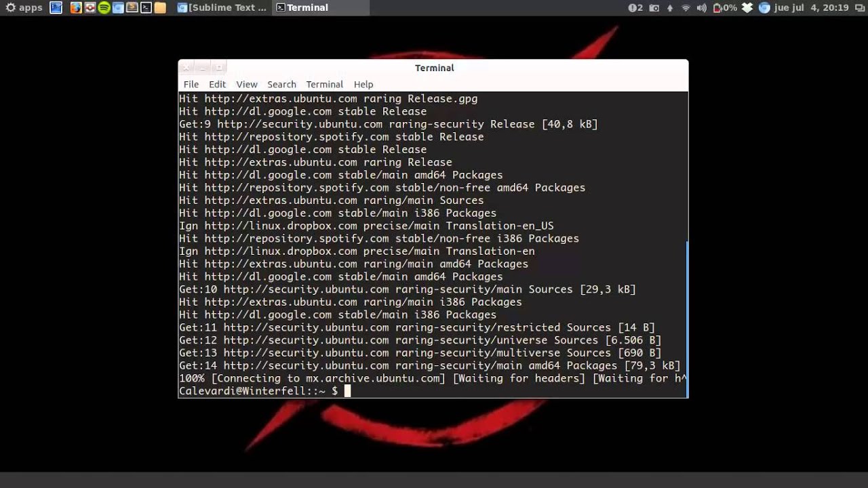Click the spotify 'stable/non-free i386 Packages' line

pyautogui.click(x=379, y=239)
